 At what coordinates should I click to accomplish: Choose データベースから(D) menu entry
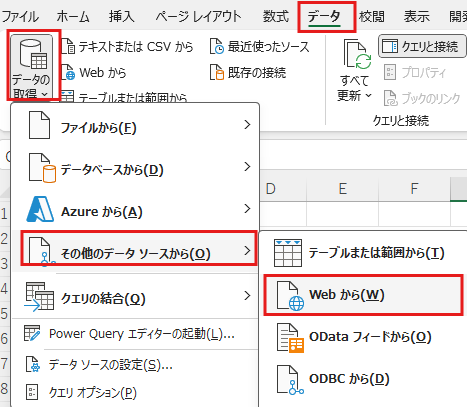135,168
